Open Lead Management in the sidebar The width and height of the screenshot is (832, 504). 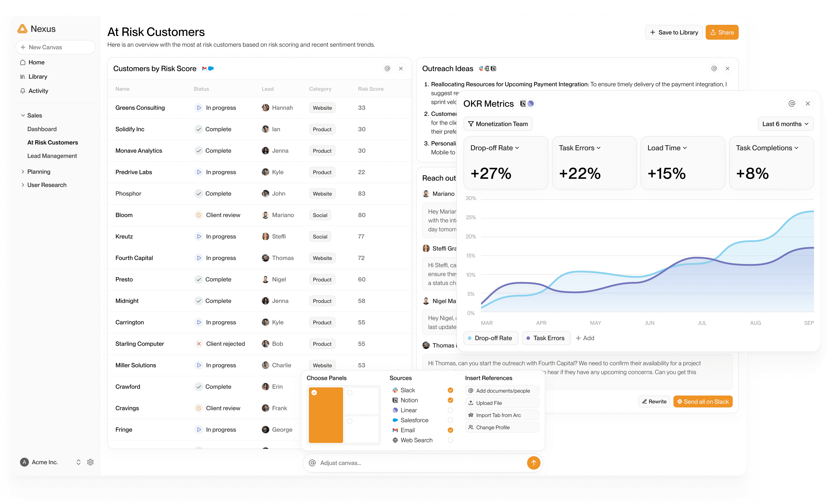52,156
